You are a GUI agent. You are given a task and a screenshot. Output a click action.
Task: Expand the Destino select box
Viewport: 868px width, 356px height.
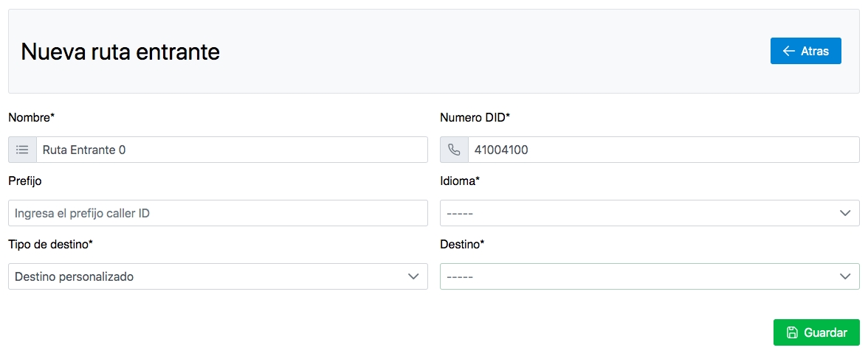coord(650,276)
